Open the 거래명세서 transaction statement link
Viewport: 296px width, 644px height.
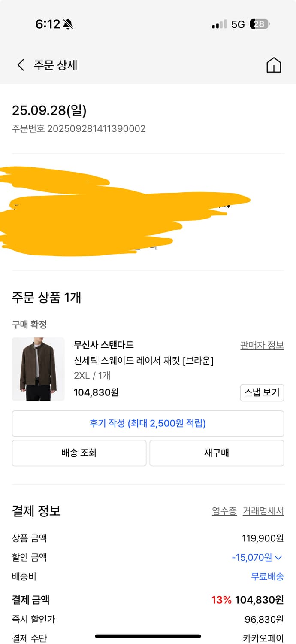(x=263, y=511)
